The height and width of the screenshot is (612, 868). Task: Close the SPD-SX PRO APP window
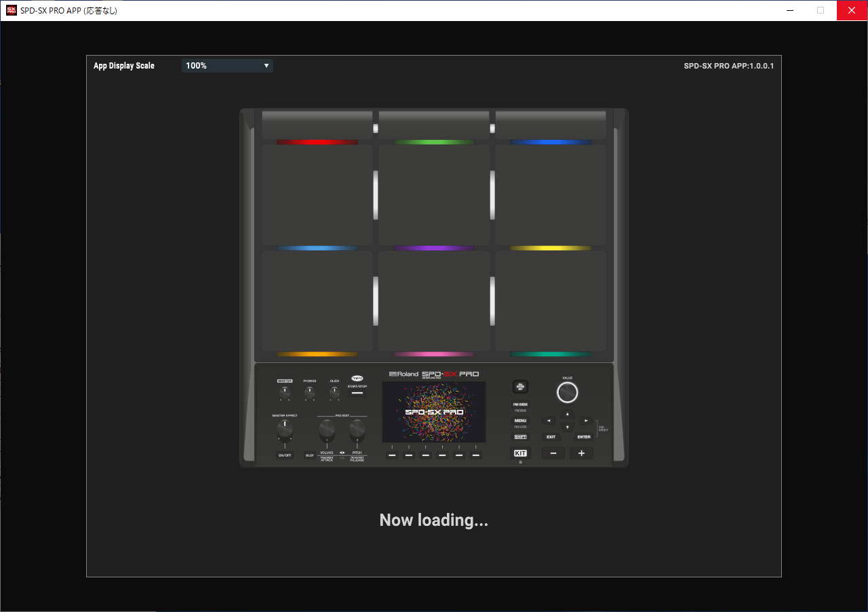(852, 10)
